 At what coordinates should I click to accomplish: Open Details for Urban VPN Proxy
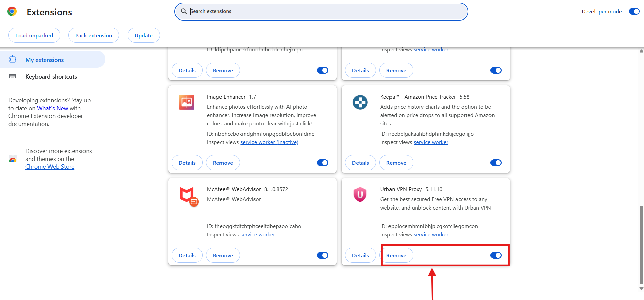(x=361, y=255)
